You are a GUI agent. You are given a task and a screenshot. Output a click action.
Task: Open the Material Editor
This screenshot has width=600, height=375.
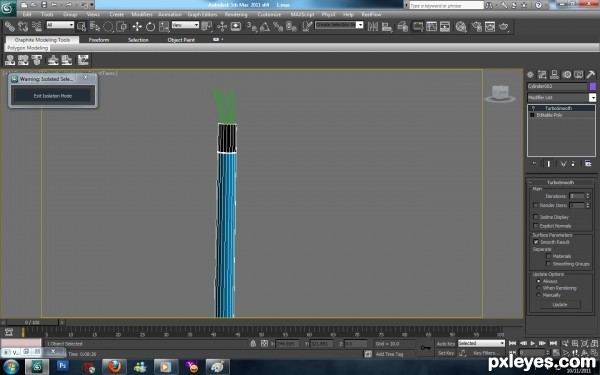click(x=461, y=26)
